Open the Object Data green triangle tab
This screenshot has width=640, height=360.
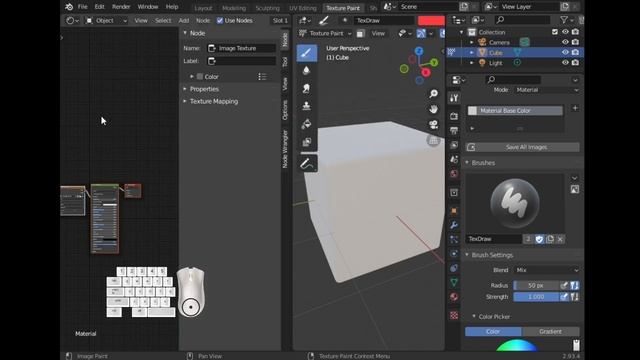[454, 282]
